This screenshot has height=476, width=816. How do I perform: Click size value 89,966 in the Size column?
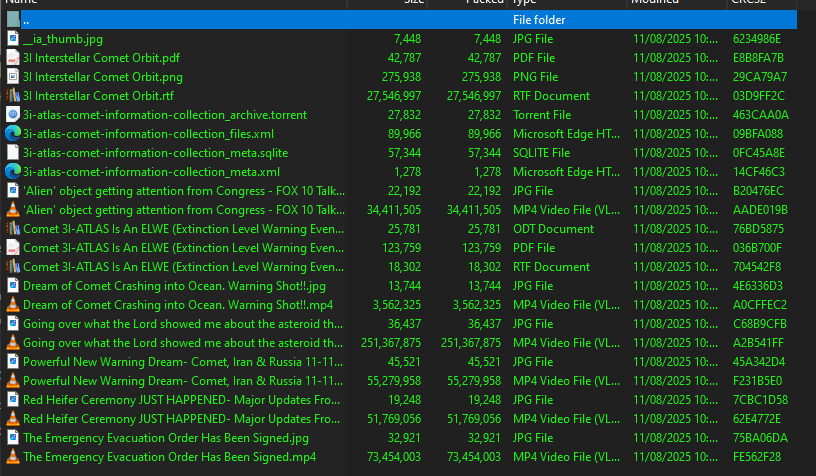click(404, 134)
